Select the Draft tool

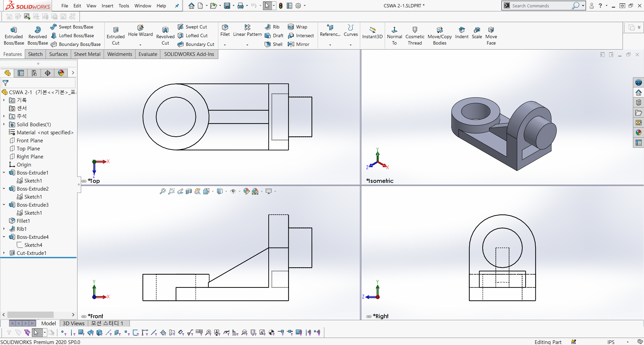click(x=274, y=36)
